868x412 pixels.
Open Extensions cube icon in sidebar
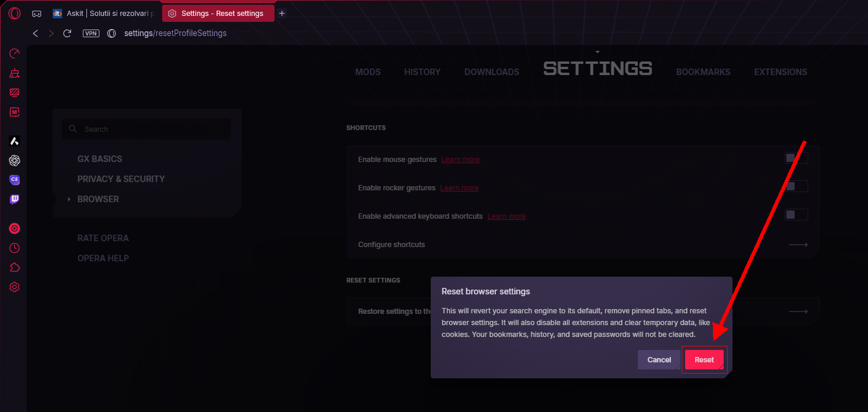point(15,268)
